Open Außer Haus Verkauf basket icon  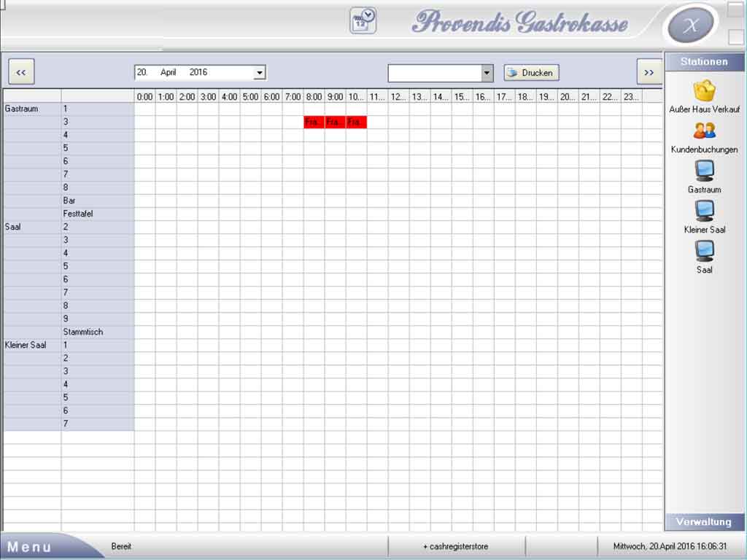coord(704,90)
